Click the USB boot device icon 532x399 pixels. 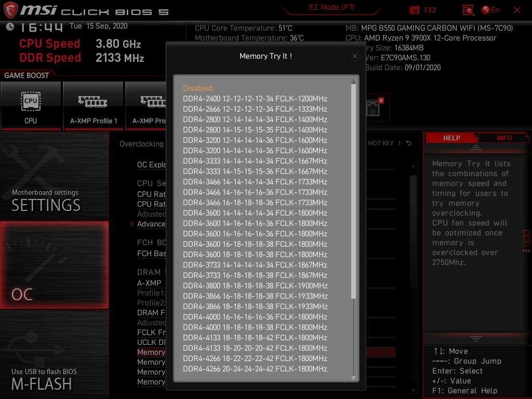pos(374,108)
